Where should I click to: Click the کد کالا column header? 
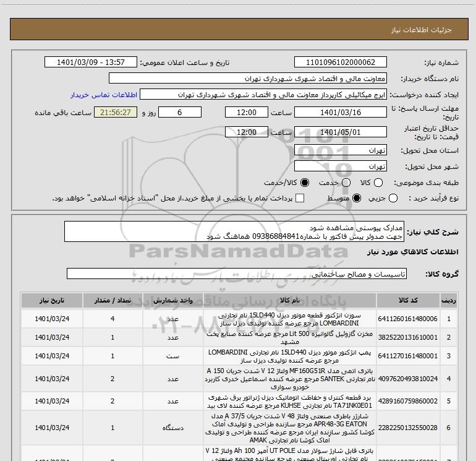pyautogui.click(x=408, y=301)
